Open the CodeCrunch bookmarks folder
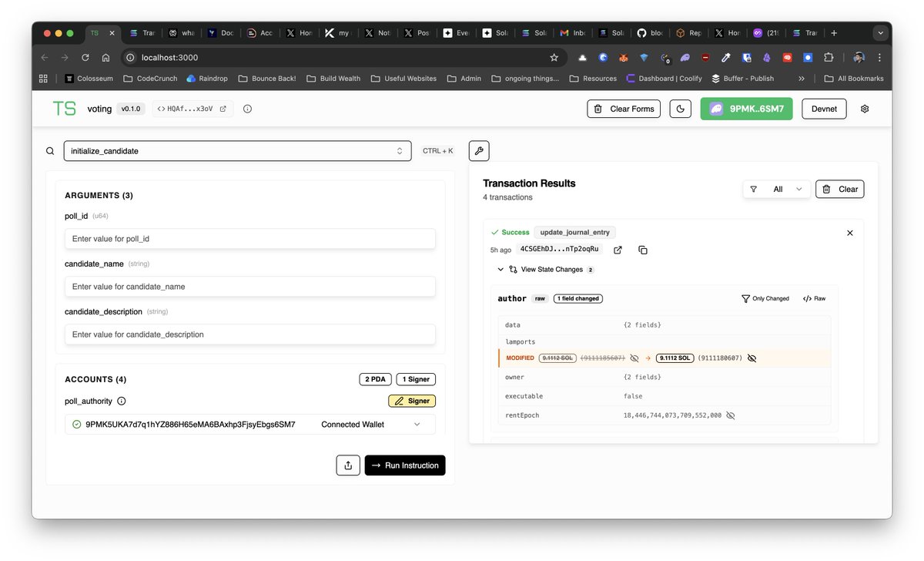 pos(150,79)
